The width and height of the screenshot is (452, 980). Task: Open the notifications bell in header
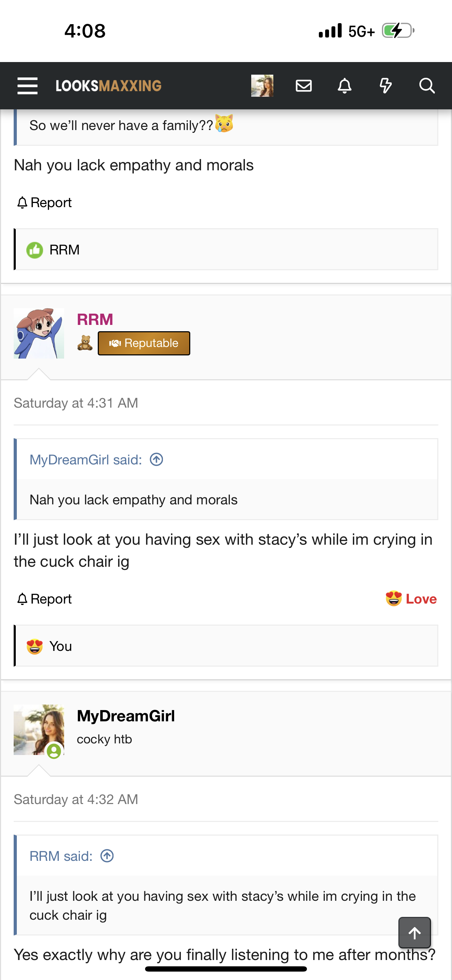[345, 86]
